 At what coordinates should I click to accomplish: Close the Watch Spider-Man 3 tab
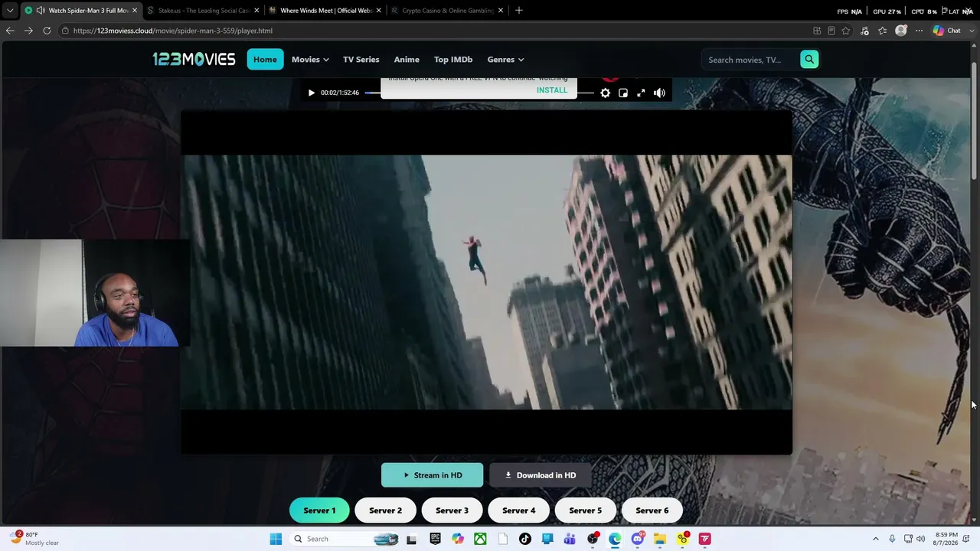coord(135,11)
